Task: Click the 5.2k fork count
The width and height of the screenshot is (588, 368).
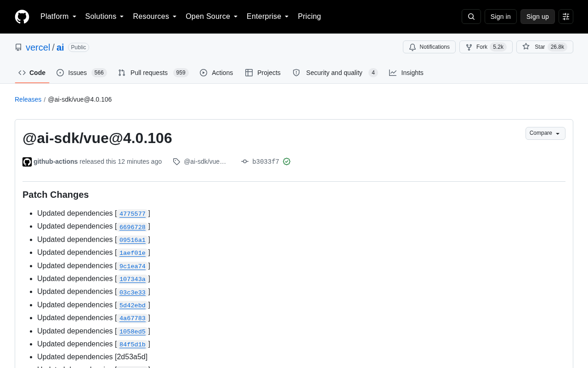Action: click(x=498, y=47)
